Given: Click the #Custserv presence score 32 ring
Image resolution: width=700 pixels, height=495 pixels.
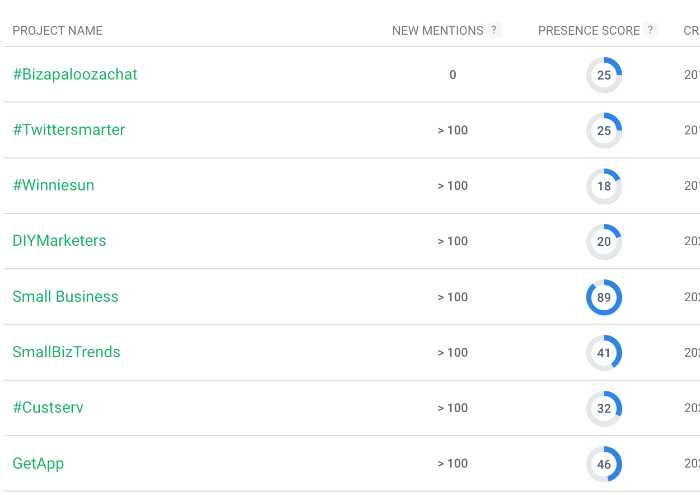Looking at the screenshot, I should click(x=604, y=408).
